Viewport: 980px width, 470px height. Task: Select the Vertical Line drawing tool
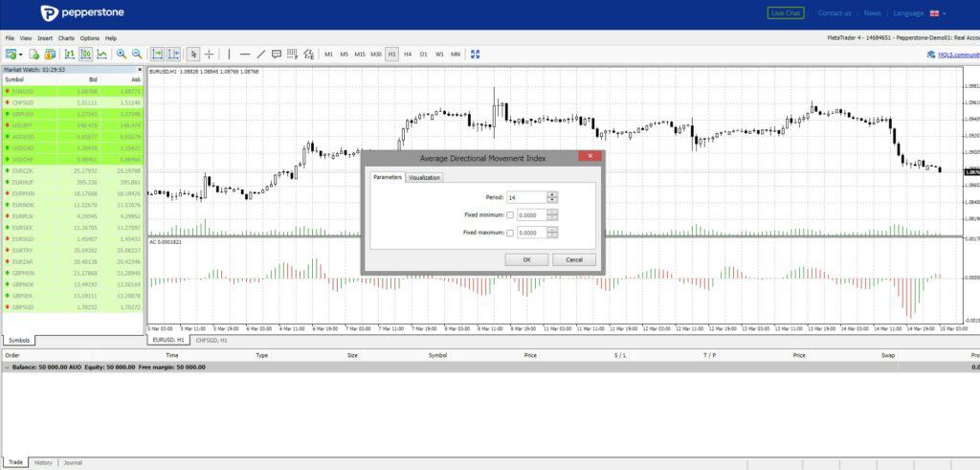(x=229, y=55)
